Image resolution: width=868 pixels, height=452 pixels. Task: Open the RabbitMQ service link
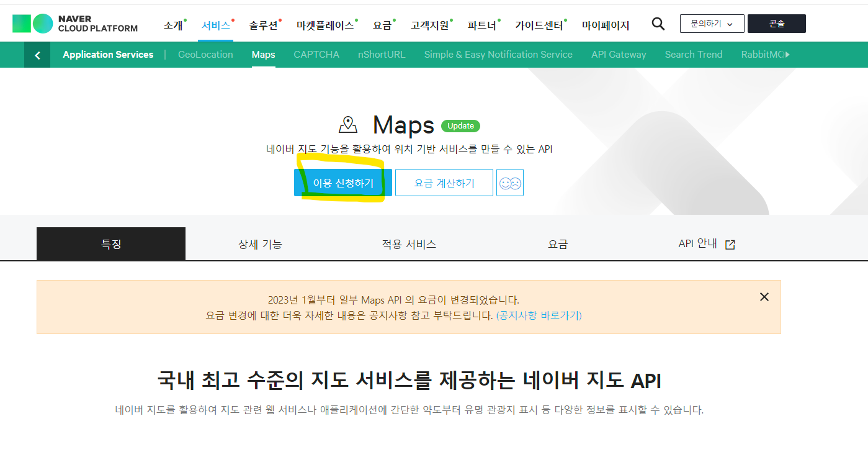click(763, 55)
